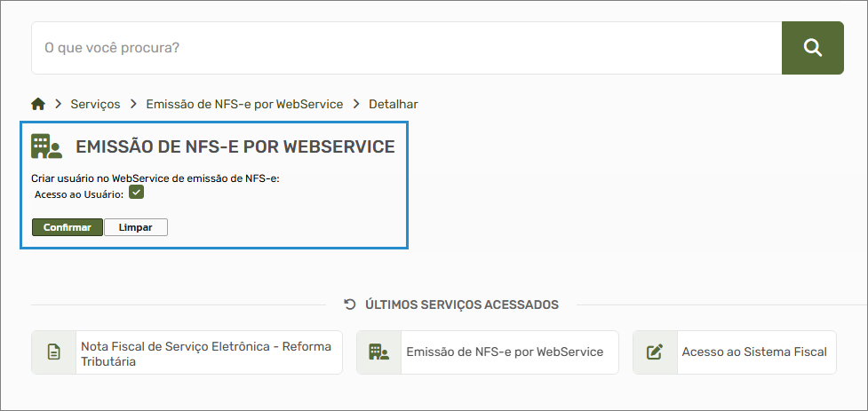Click the building icon on Emissão de NFS-e card

click(x=378, y=352)
